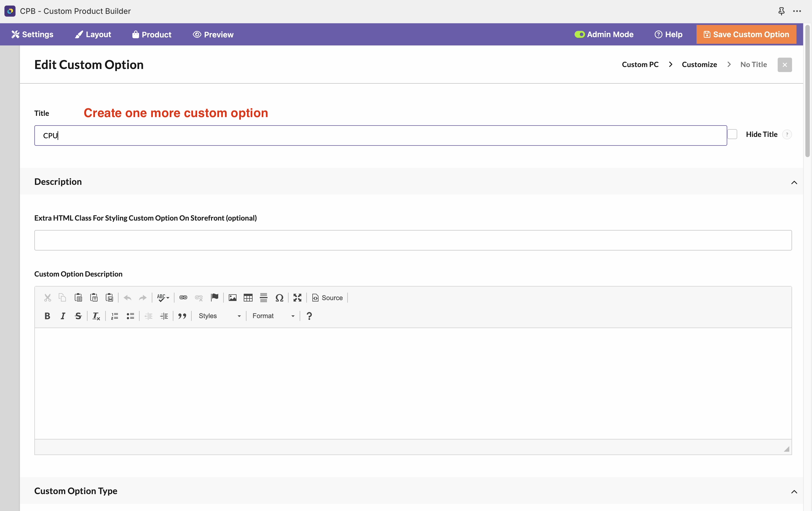Insert a table in the editor
812x511 pixels.
coord(248,298)
